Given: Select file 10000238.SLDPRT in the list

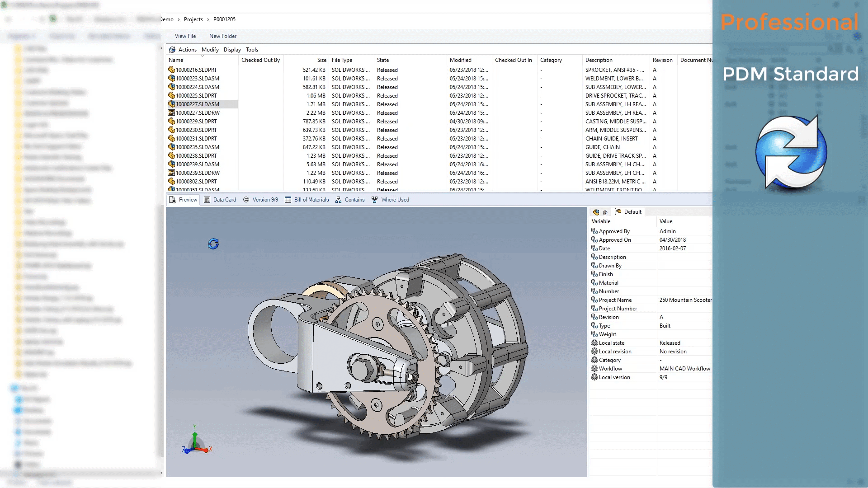Looking at the screenshot, I should (196, 156).
